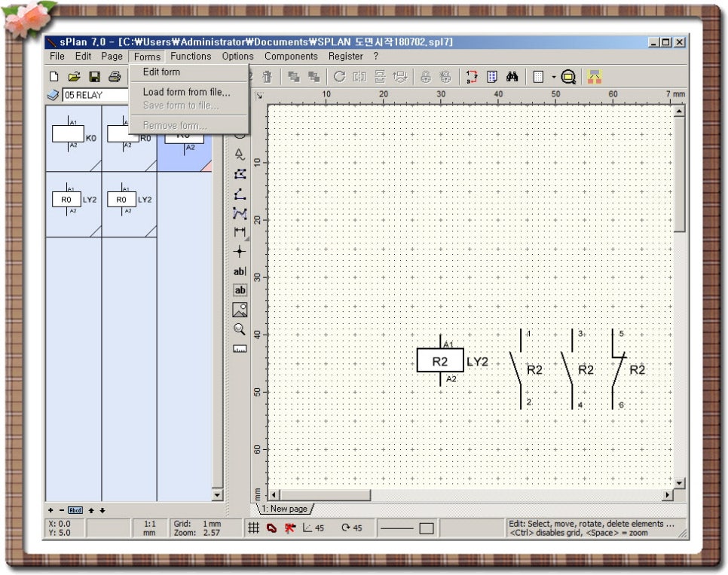Viewport: 728px width, 575px height.
Task: Choose 'Load form from file...' menu entry
Action: 186,92
